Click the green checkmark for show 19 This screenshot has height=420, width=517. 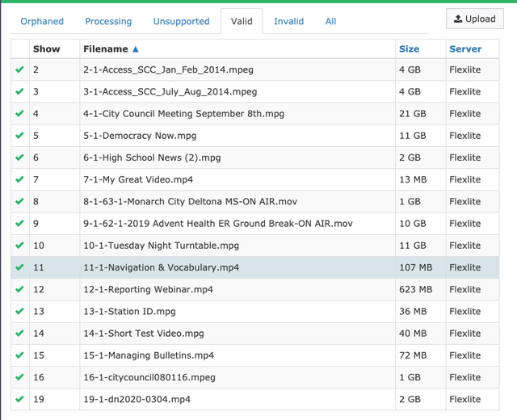[x=19, y=399]
